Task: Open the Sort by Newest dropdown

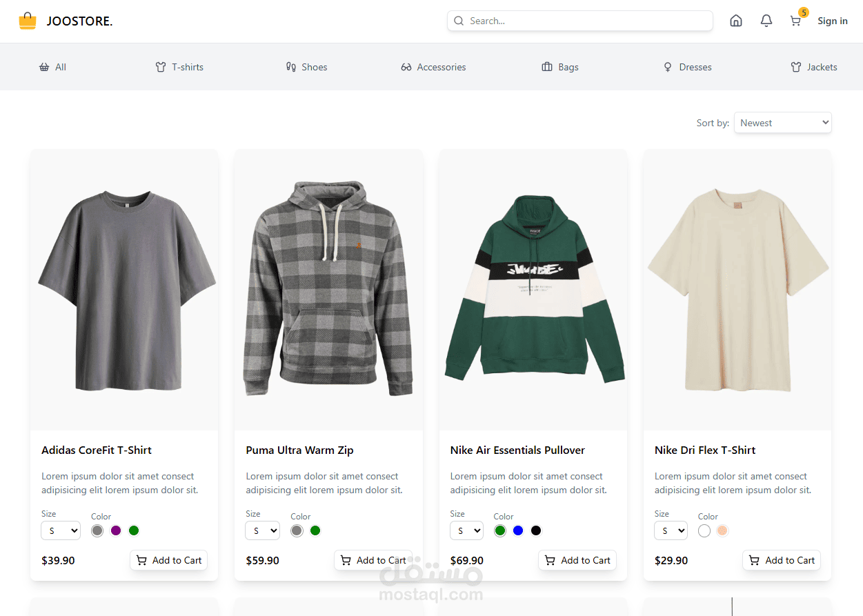Action: (x=783, y=123)
